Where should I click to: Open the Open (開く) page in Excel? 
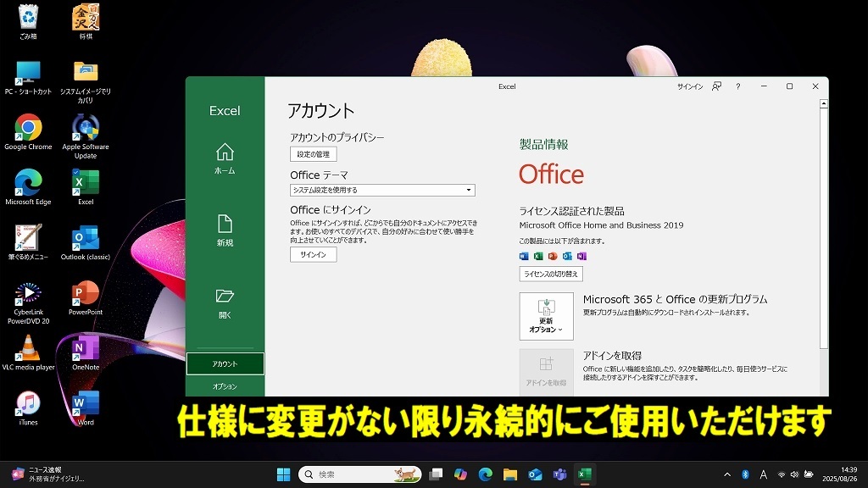tap(225, 303)
